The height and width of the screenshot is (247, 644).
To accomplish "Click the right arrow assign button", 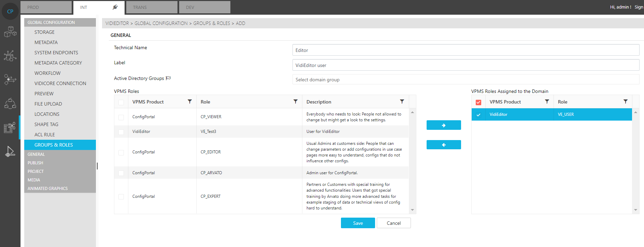I will tap(443, 125).
